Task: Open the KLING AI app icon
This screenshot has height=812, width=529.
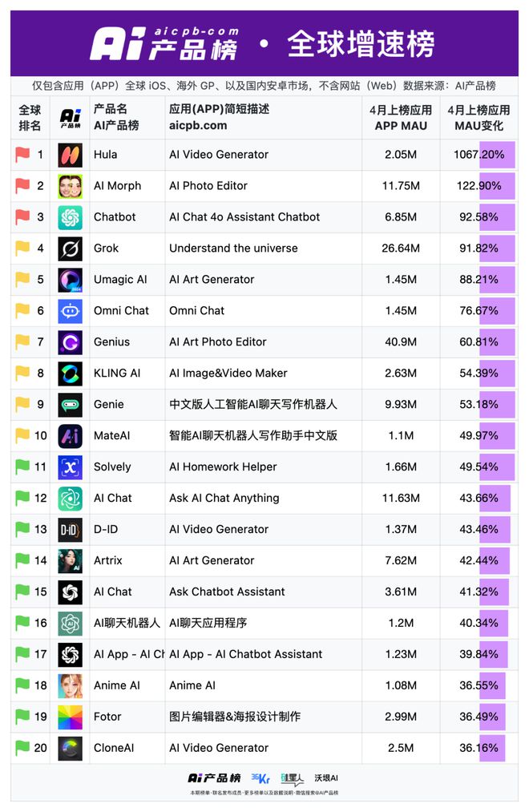Action: pos(70,374)
